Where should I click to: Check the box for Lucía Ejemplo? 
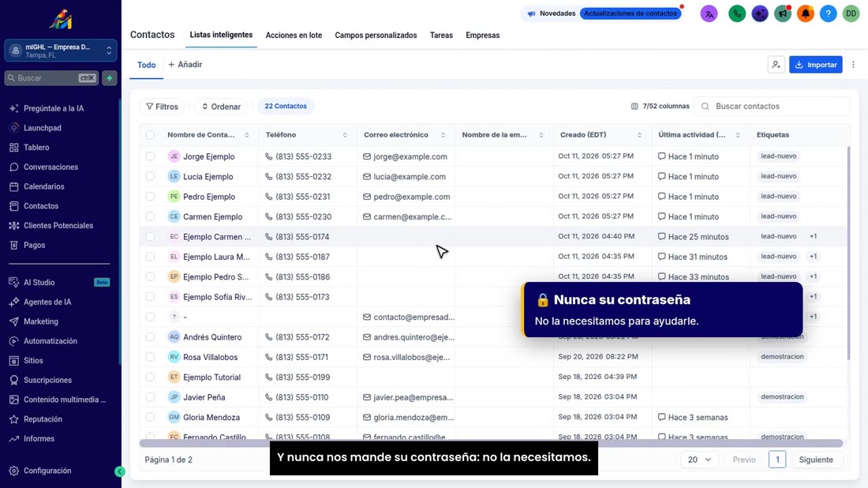[151, 177]
